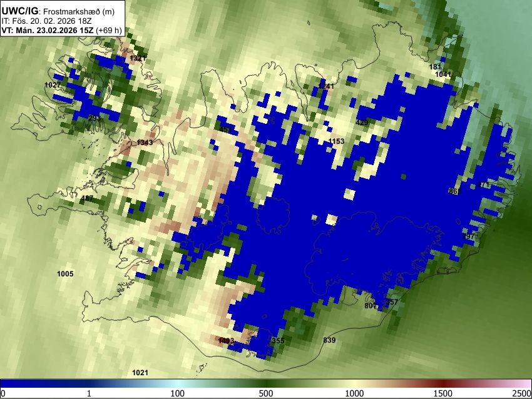Click the 487 value label
The image size is (532, 399).
pyautogui.click(x=87, y=198)
